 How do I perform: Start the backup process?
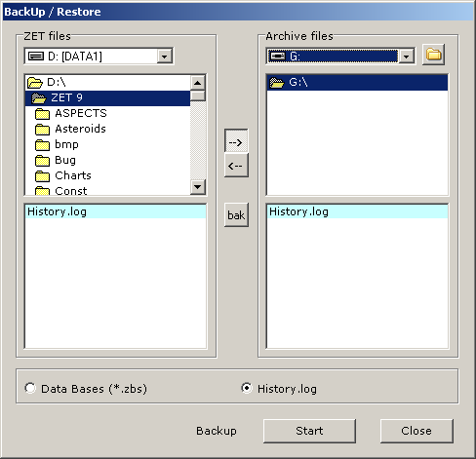(x=309, y=431)
